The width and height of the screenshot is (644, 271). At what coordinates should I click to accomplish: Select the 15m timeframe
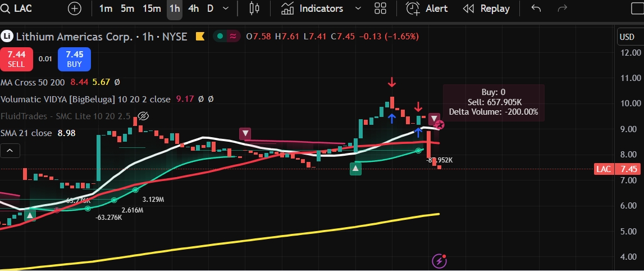click(x=152, y=8)
